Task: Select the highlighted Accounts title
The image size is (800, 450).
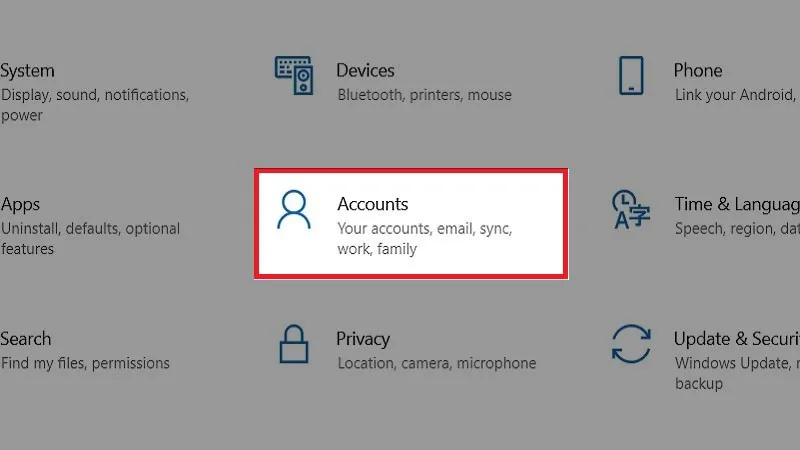Action: 373,204
